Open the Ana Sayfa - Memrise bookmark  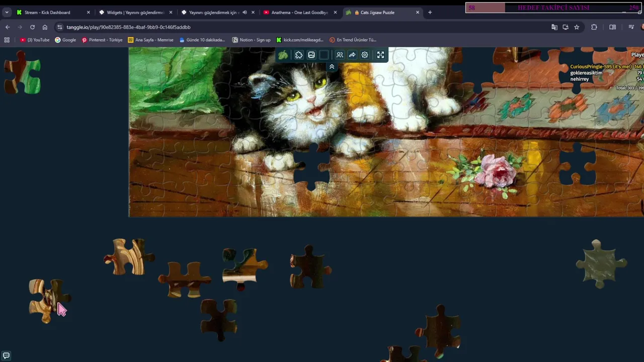(150, 40)
